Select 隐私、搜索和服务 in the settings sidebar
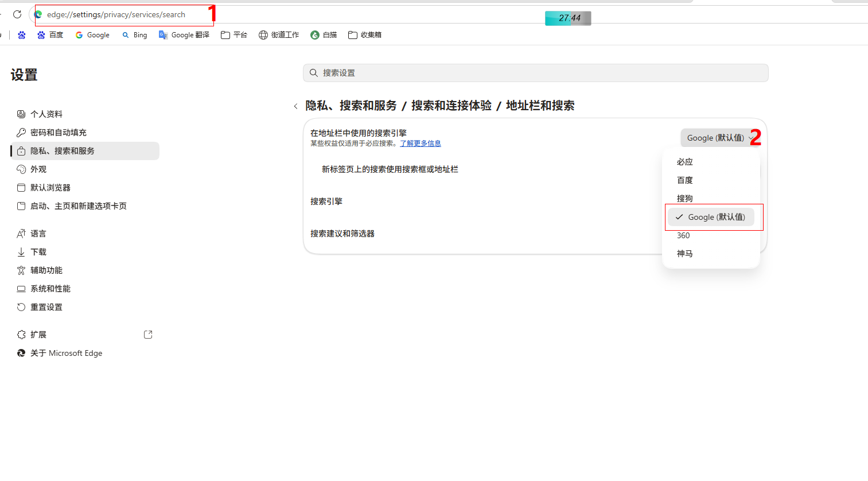The image size is (868, 481). tap(85, 151)
